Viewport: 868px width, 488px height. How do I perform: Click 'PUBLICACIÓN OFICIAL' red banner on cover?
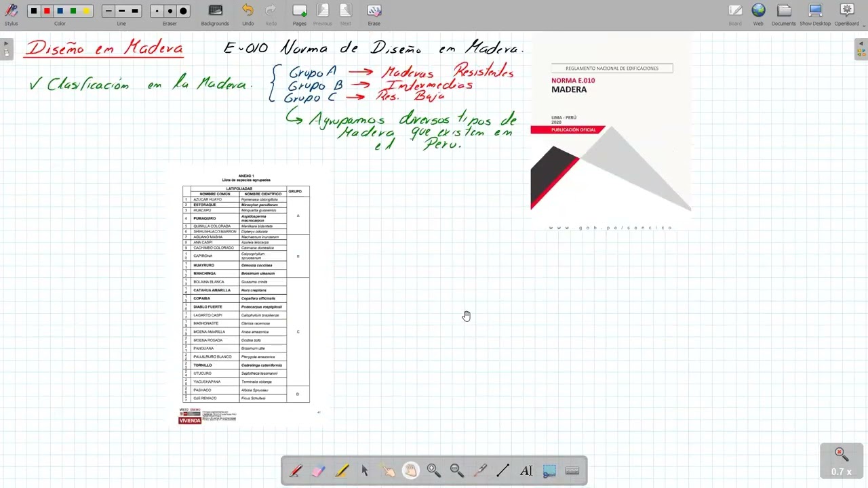[x=568, y=129]
